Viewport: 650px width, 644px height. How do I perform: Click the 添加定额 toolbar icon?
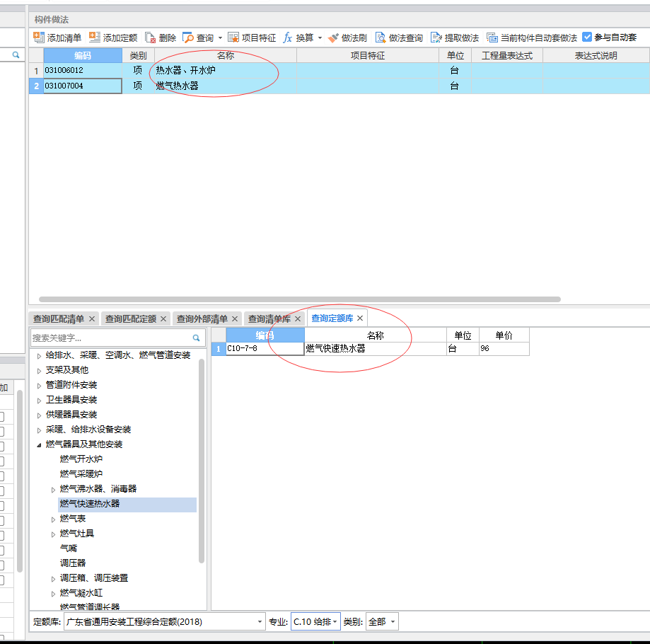[x=95, y=38]
